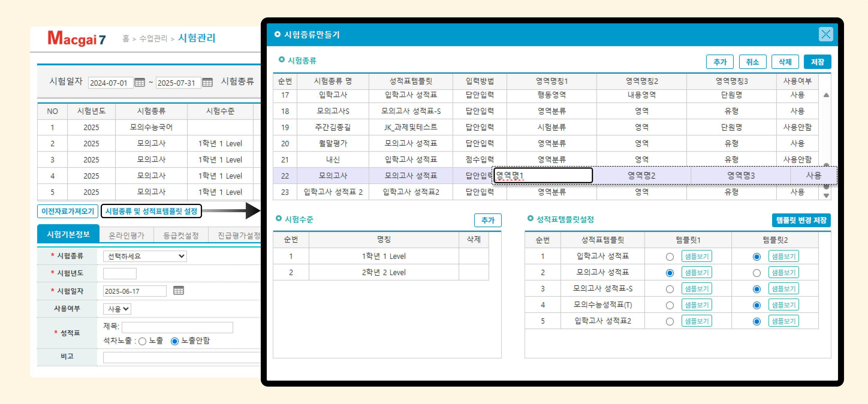
Task: Click 시험종류 및 성적표템플릿 설정 button
Action: pos(151,211)
